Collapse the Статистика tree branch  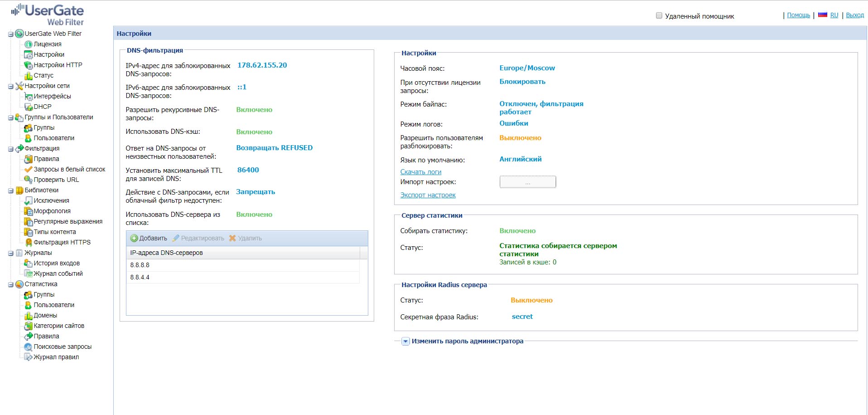(10, 284)
